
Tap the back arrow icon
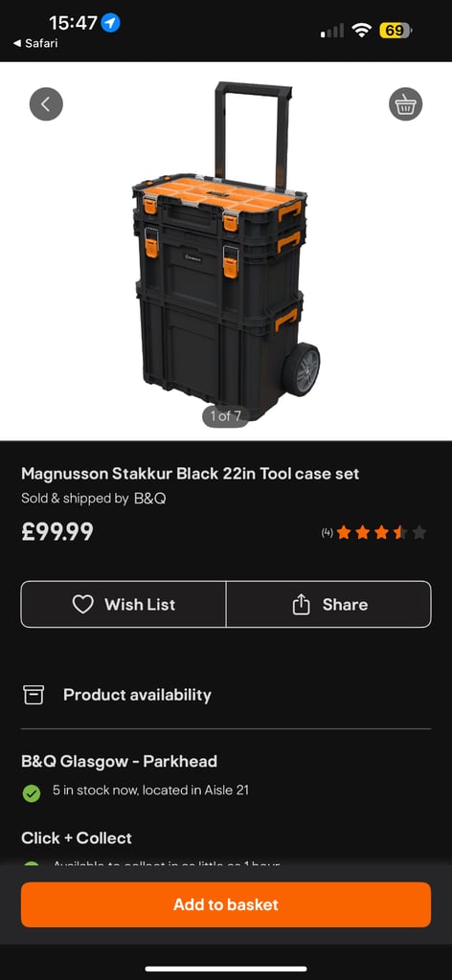click(46, 103)
